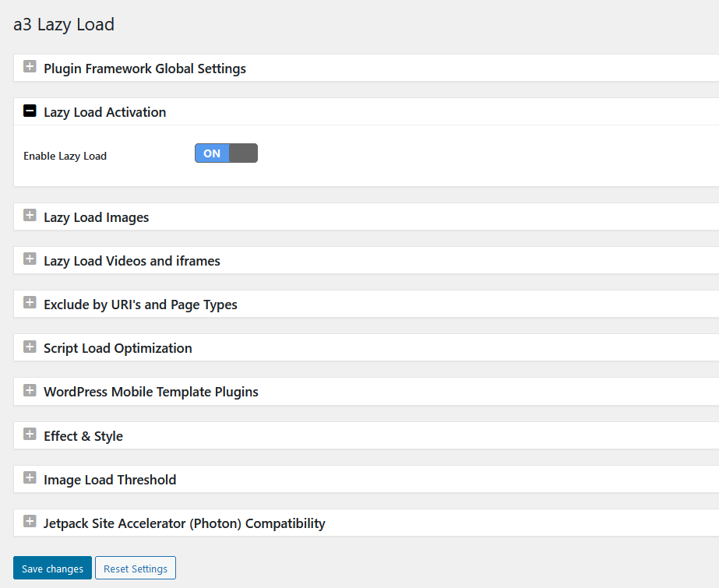Open Effect & Style heading
The height and width of the screenshot is (588, 719).
pos(83,436)
